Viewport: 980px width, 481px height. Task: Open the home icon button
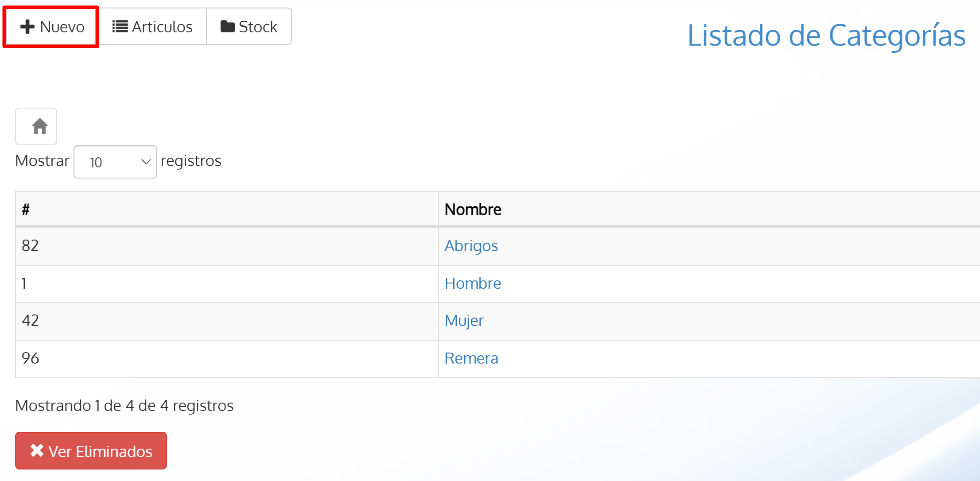[x=36, y=126]
